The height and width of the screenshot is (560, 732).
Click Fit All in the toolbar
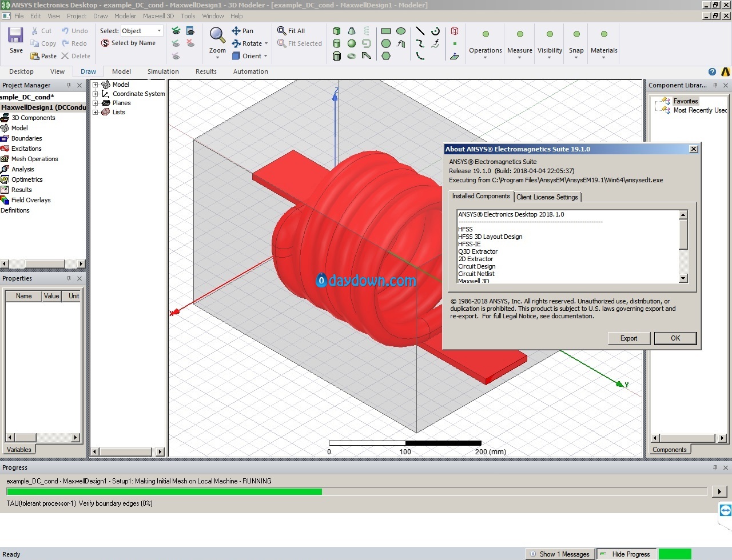coord(291,31)
